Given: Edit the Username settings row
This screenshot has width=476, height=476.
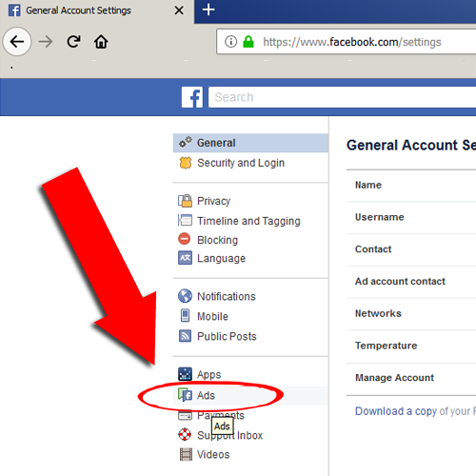Looking at the screenshot, I should click(x=411, y=217).
